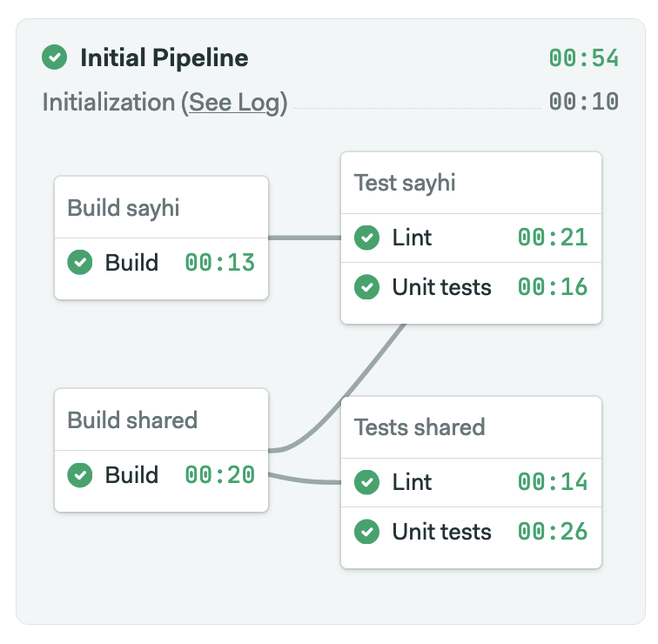Click the Test sayhi block header

coord(405,183)
